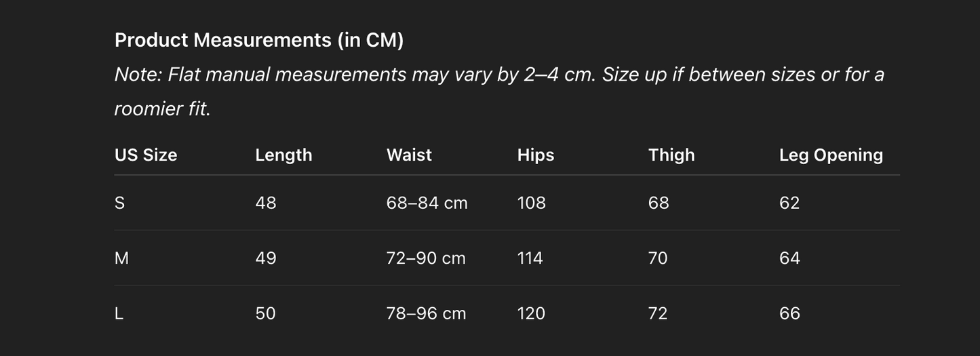Click the Hips column header
This screenshot has height=356, width=980.
[536, 155]
